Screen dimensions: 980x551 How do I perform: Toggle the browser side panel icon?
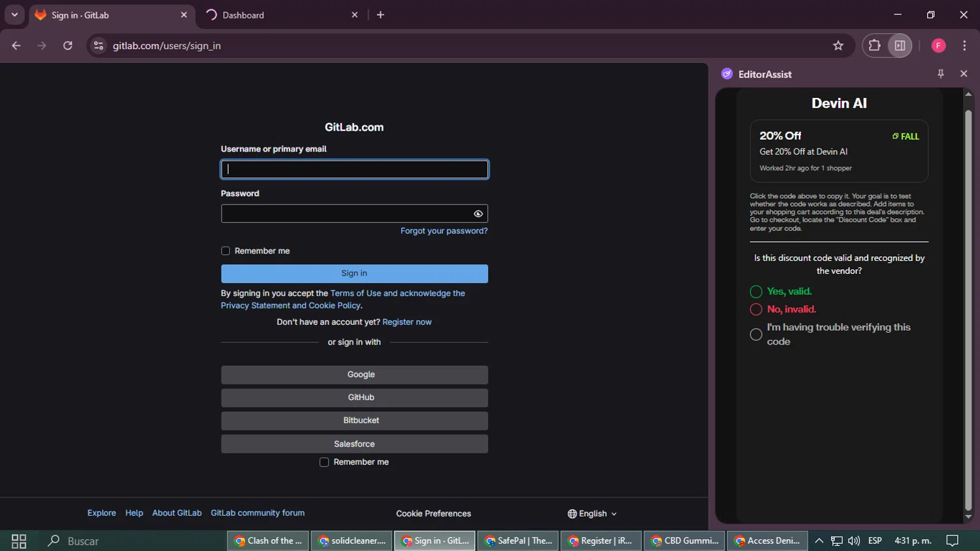pyautogui.click(x=900, y=46)
